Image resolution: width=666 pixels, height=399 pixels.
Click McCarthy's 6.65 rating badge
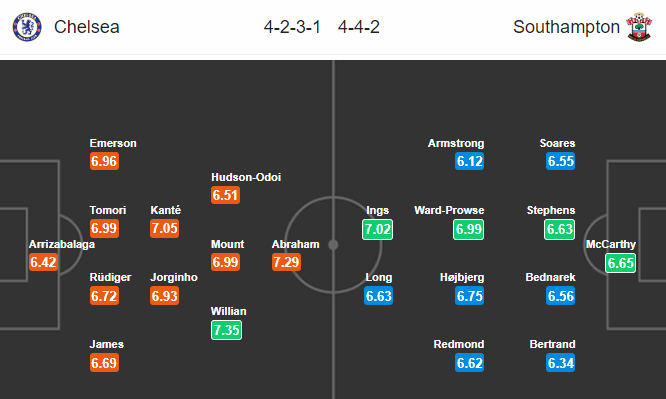pyautogui.click(x=621, y=263)
